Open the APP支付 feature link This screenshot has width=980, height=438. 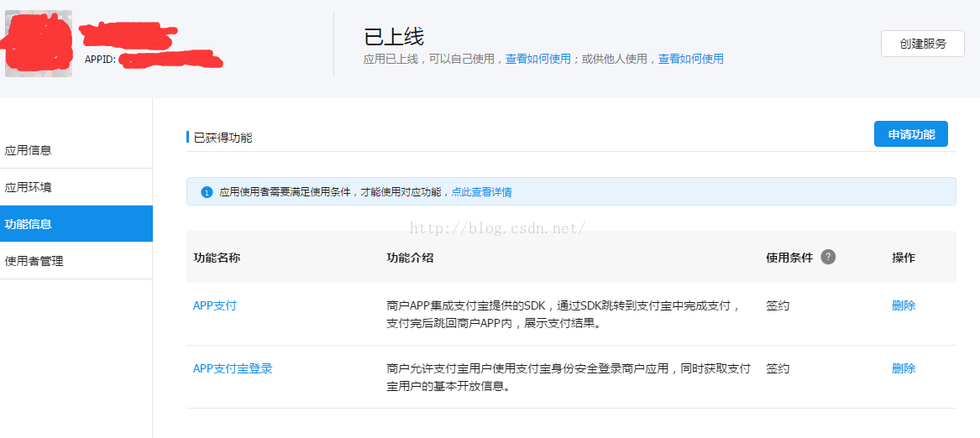click(x=214, y=305)
